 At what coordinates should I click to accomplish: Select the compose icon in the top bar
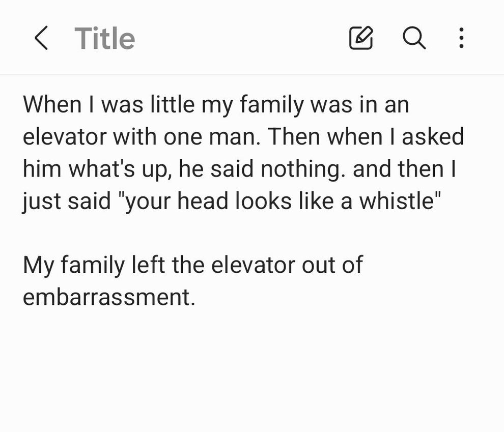coord(362,38)
